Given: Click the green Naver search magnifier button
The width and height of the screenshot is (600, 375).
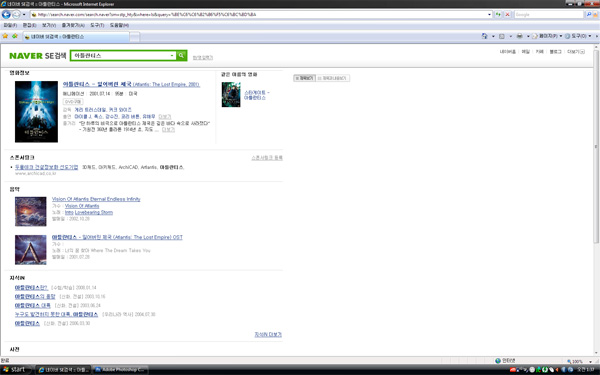Looking at the screenshot, I should click(x=181, y=55).
